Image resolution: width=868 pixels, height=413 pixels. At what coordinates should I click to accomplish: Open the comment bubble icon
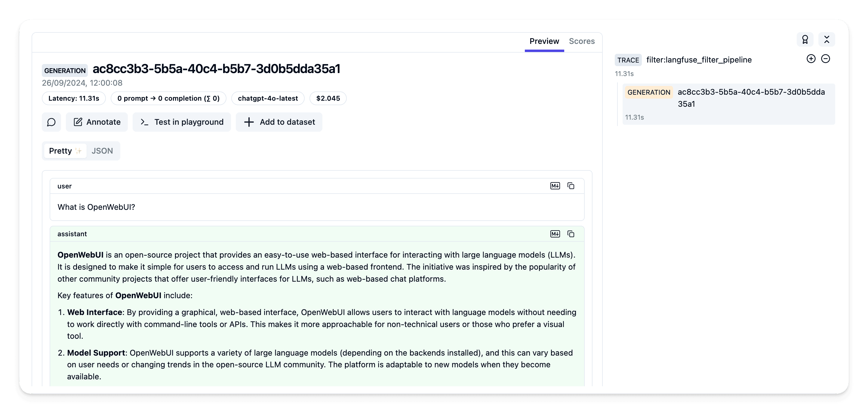coord(51,122)
